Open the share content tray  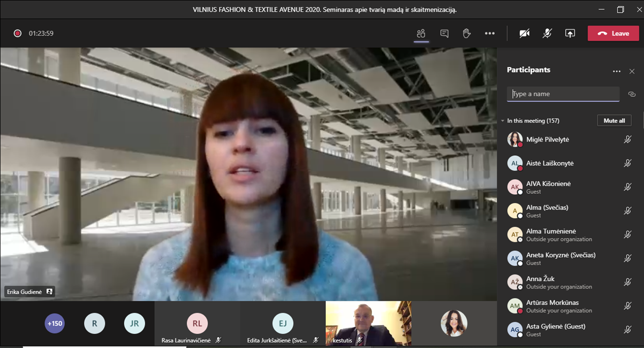pyautogui.click(x=570, y=33)
